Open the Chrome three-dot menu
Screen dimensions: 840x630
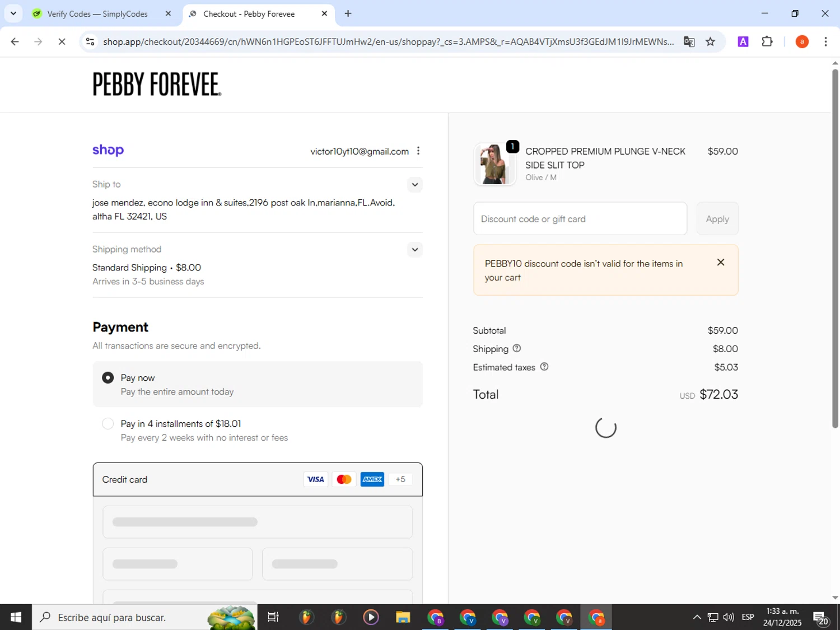[x=825, y=41]
